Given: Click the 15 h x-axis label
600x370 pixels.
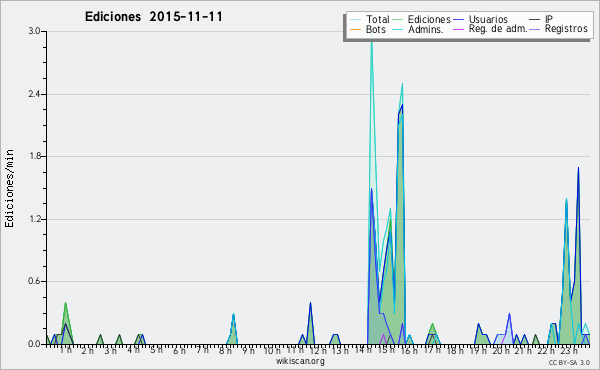Looking at the screenshot, I should coord(386,350).
